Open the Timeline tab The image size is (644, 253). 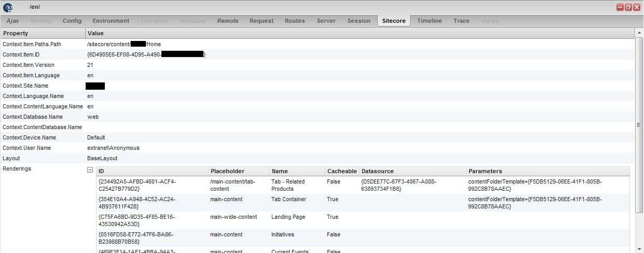click(430, 21)
